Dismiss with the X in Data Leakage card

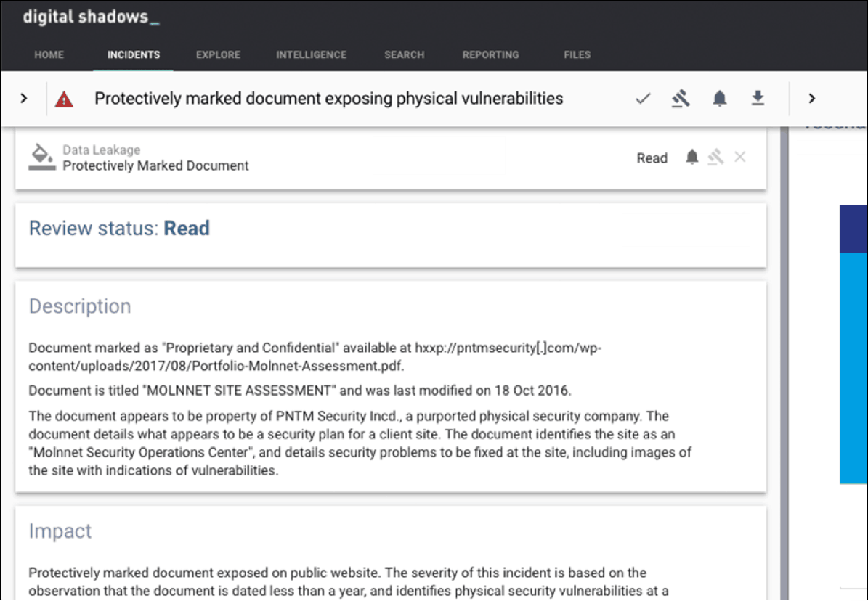[740, 158]
